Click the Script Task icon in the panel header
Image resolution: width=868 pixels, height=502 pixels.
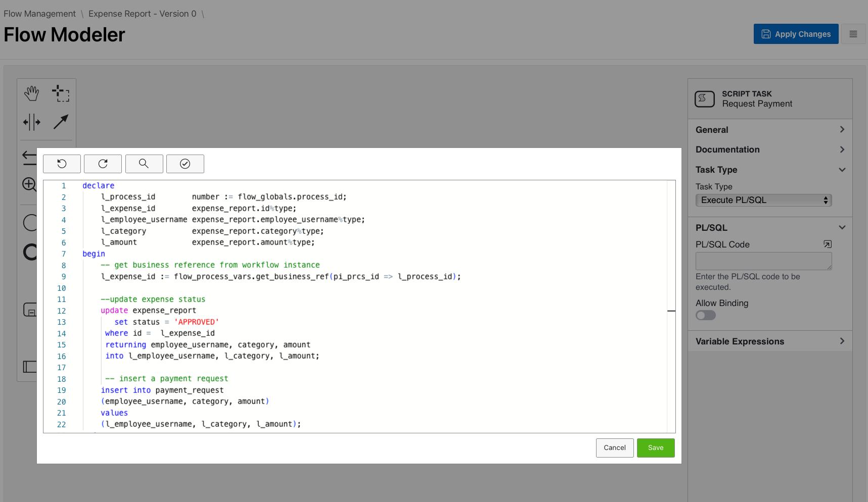click(x=704, y=99)
